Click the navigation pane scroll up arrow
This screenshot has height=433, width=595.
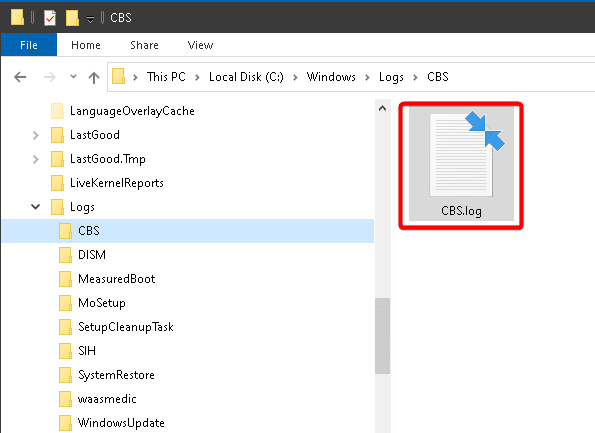382,109
